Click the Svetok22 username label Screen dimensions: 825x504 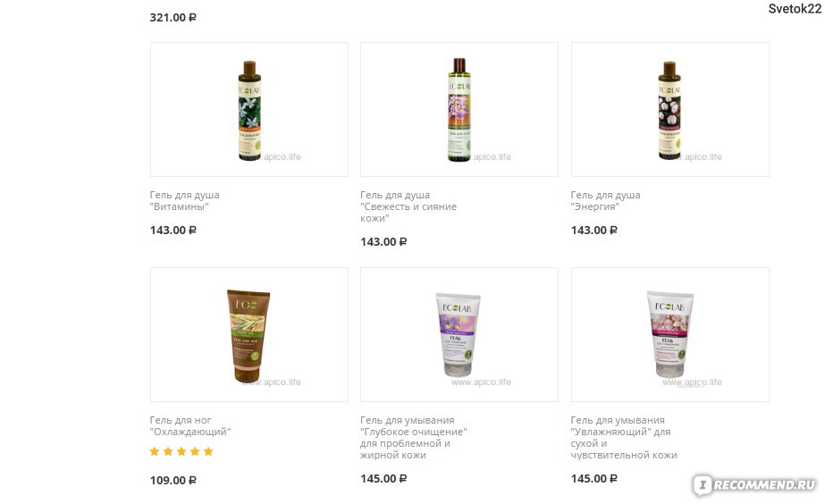click(795, 8)
